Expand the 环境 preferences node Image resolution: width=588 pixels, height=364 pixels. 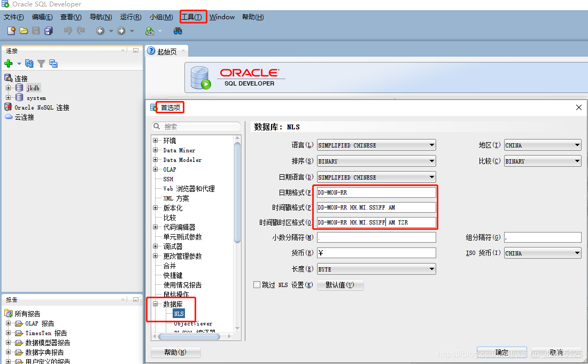point(155,140)
